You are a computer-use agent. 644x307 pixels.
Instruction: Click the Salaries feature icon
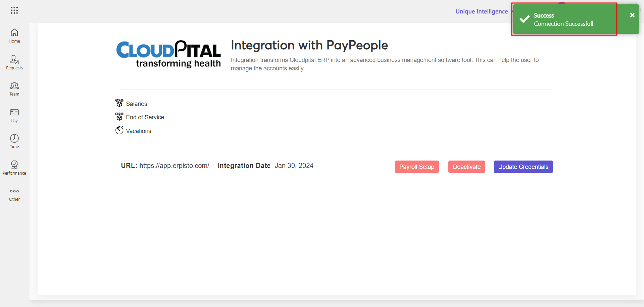(x=119, y=103)
